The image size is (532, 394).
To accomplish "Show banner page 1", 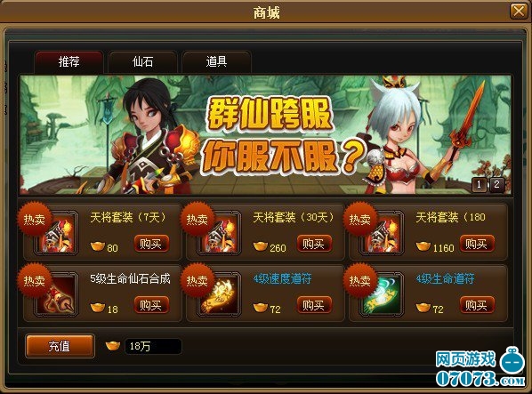I will point(480,185).
